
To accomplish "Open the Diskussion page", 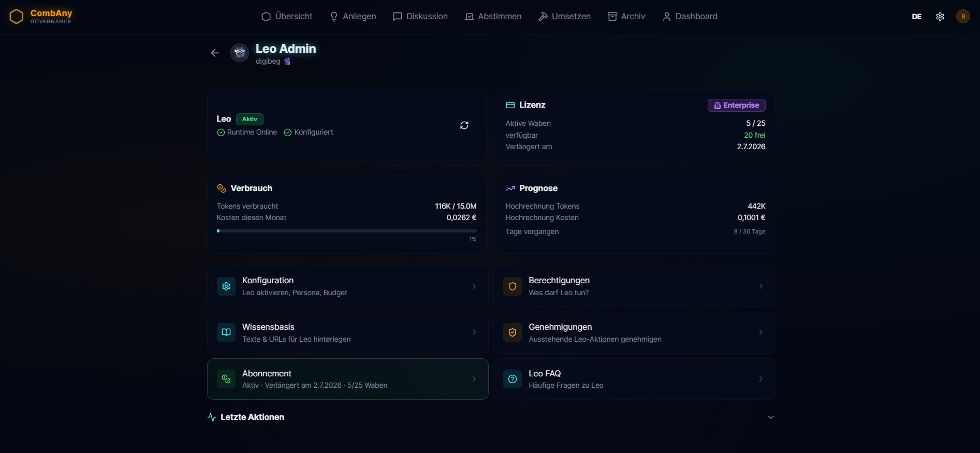I will point(420,17).
